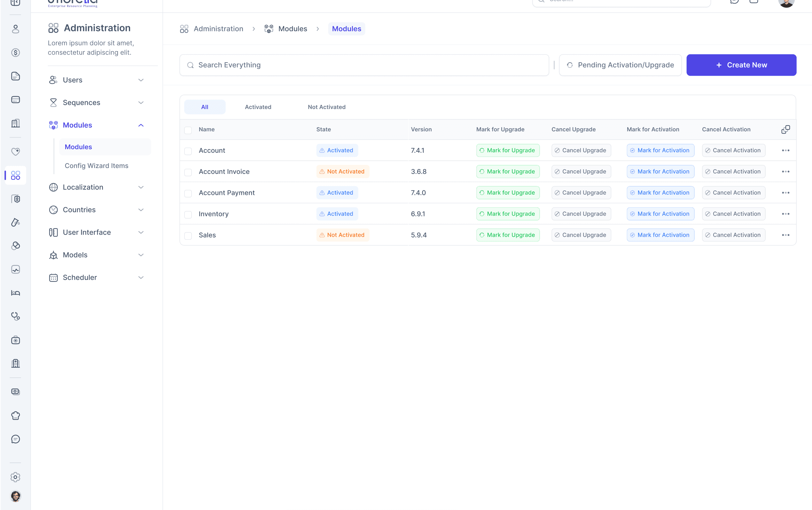This screenshot has width=812, height=510.
Task: Switch to the Not Activated tab
Action: pyautogui.click(x=326, y=107)
